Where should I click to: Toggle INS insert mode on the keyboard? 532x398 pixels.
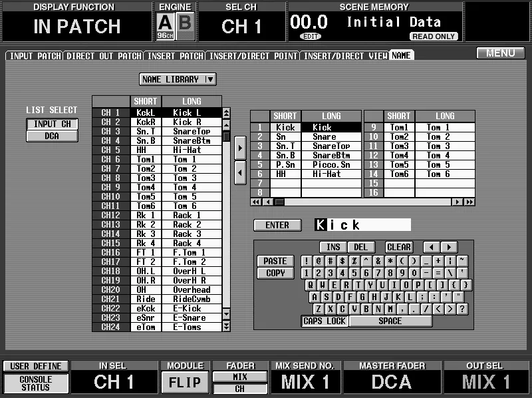tap(333, 247)
